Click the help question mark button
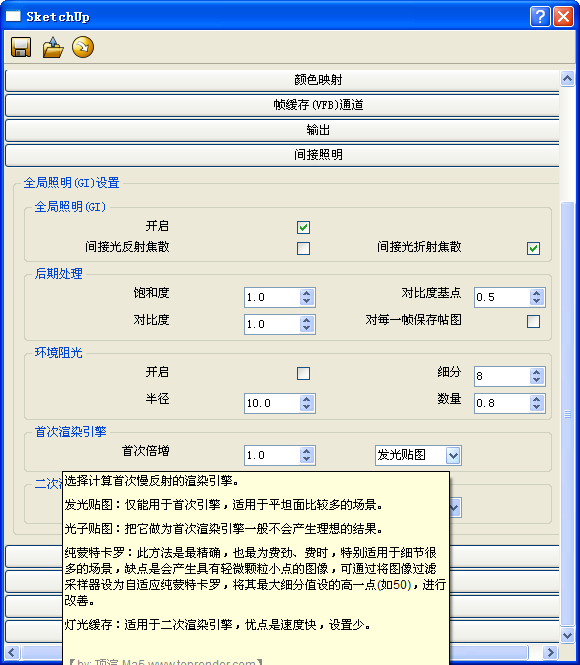This screenshot has width=580, height=665. tap(540, 17)
